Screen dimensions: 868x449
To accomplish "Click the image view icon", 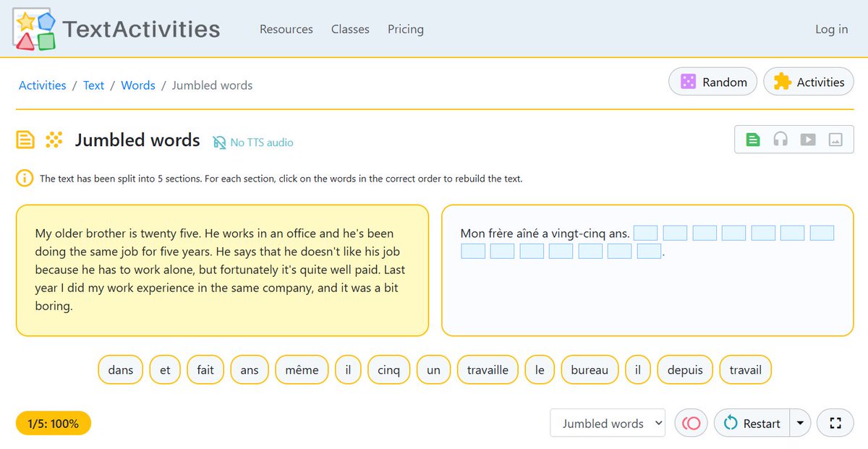I will tap(835, 139).
